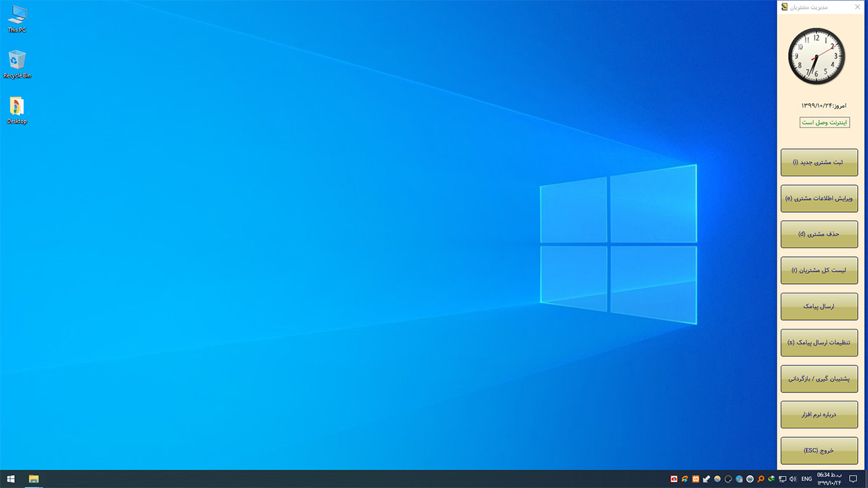Click the اینترنت وصل است status label

tap(825, 122)
